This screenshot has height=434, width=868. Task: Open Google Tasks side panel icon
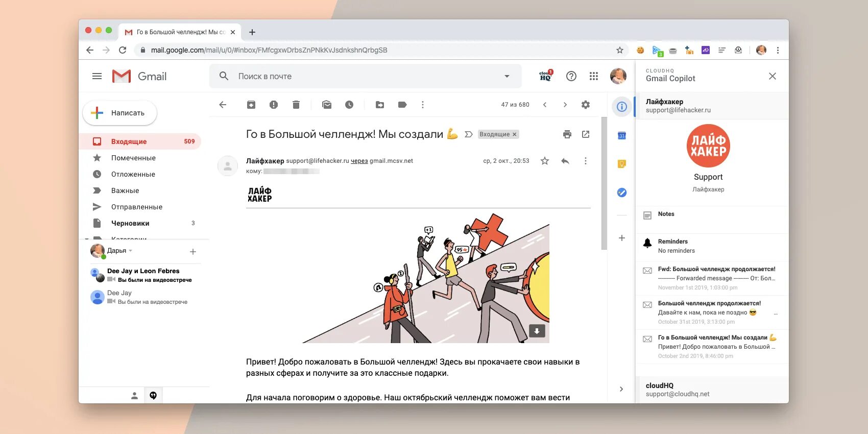(622, 192)
